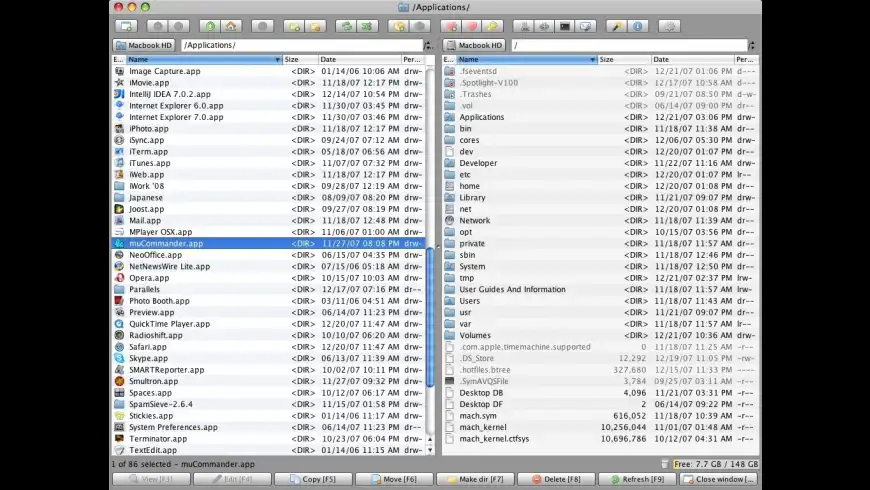Select QuickTime Player.app row
This screenshot has height=490, width=870.
tap(268, 324)
